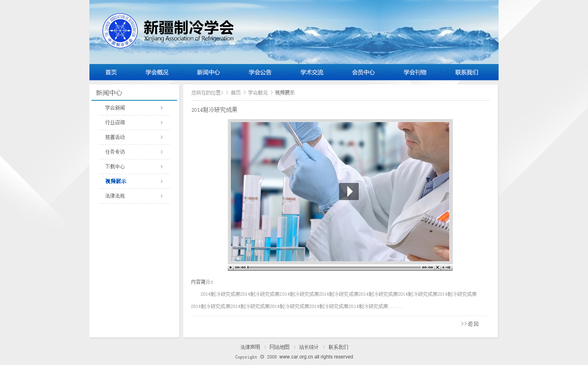Select 视频展示 in the sidebar

[x=116, y=181]
